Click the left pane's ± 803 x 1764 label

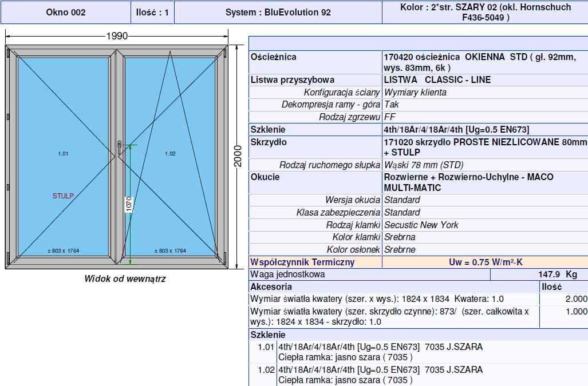point(63,250)
